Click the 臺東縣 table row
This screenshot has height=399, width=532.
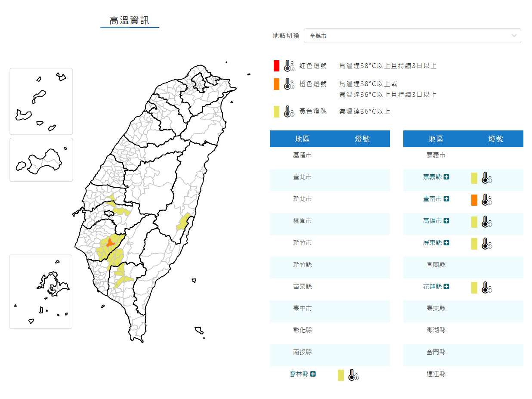(x=463, y=312)
